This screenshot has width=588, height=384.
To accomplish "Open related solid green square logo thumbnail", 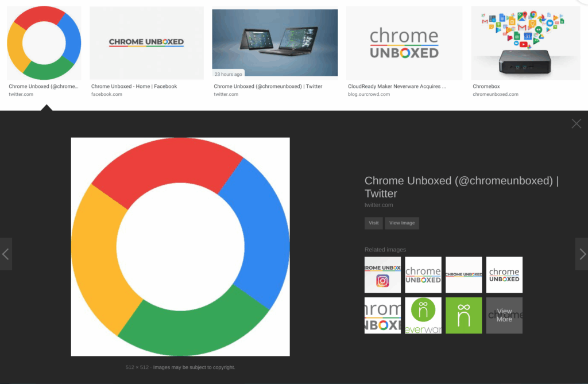I will click(x=464, y=315).
